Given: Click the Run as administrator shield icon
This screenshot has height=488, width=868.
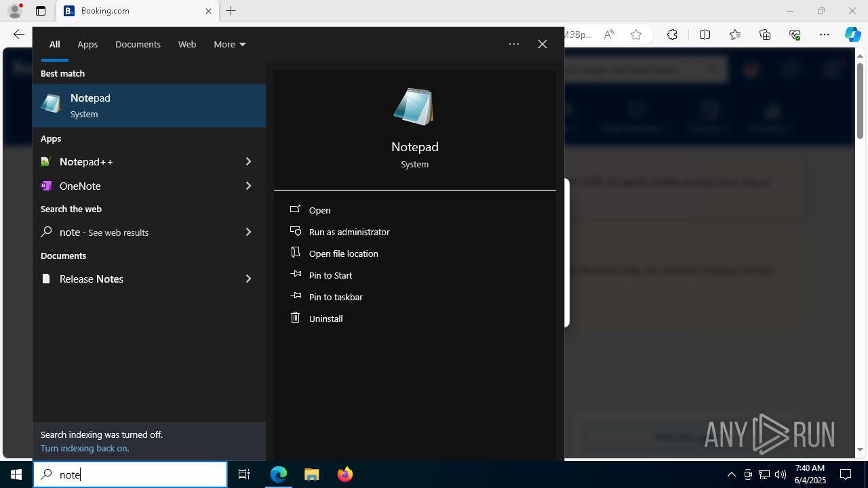Looking at the screenshot, I should click(295, 231).
